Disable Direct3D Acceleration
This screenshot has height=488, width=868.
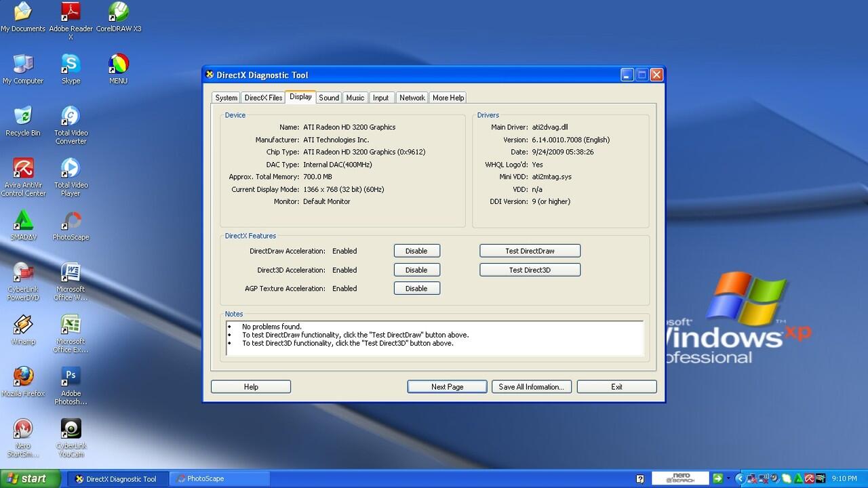point(417,270)
